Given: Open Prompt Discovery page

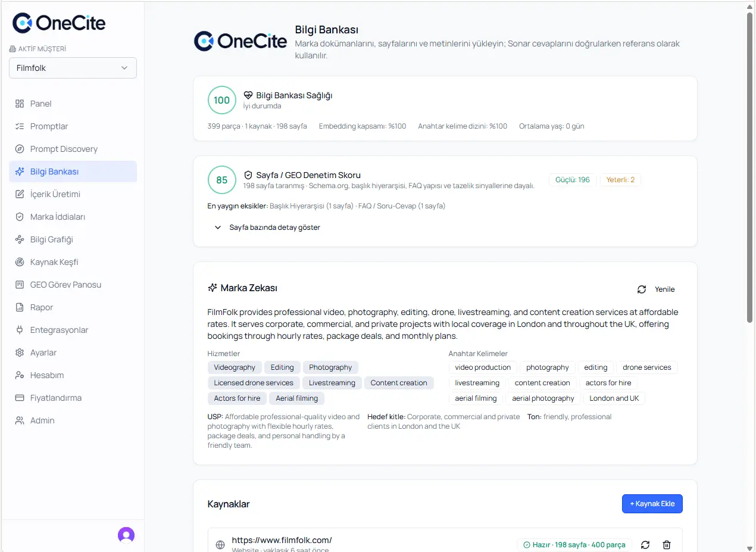Looking at the screenshot, I should 73,149.
